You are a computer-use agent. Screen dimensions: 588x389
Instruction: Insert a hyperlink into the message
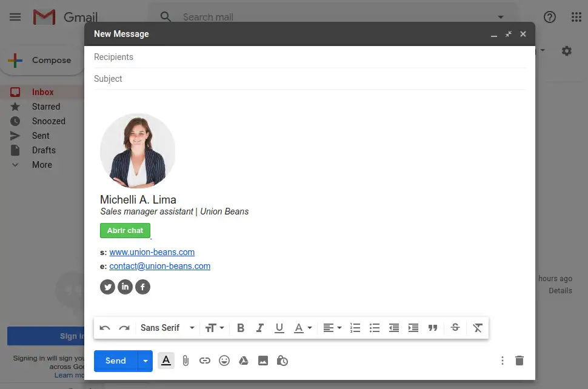click(x=205, y=361)
